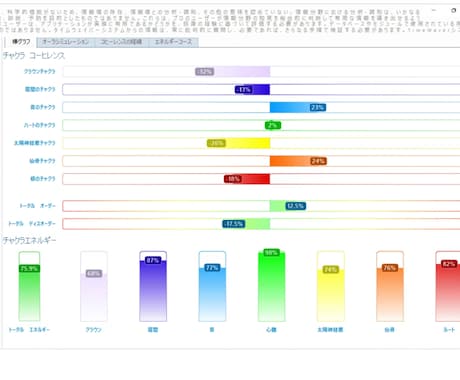The image size is (460, 380).
Task: Click the ハートのチャクラ row label
Action: [x=39, y=125]
